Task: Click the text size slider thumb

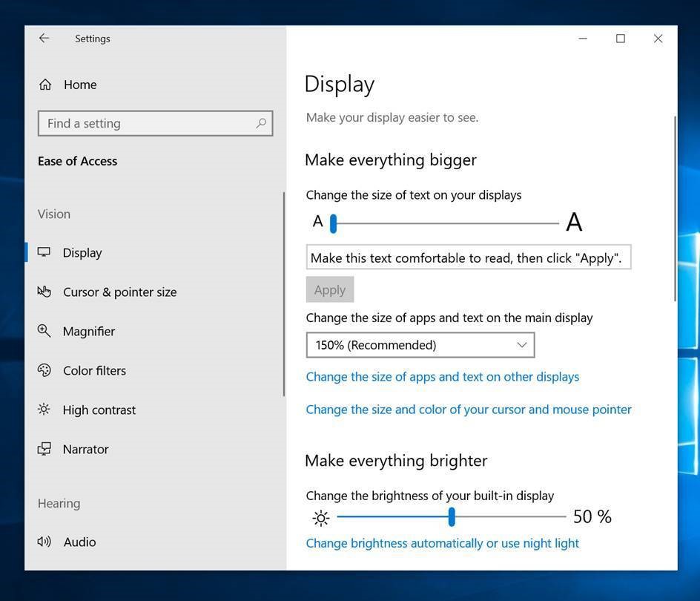Action: [x=333, y=223]
